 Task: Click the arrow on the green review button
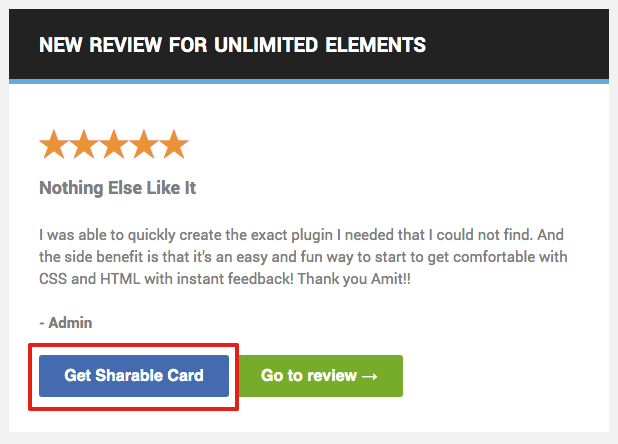tap(369, 376)
